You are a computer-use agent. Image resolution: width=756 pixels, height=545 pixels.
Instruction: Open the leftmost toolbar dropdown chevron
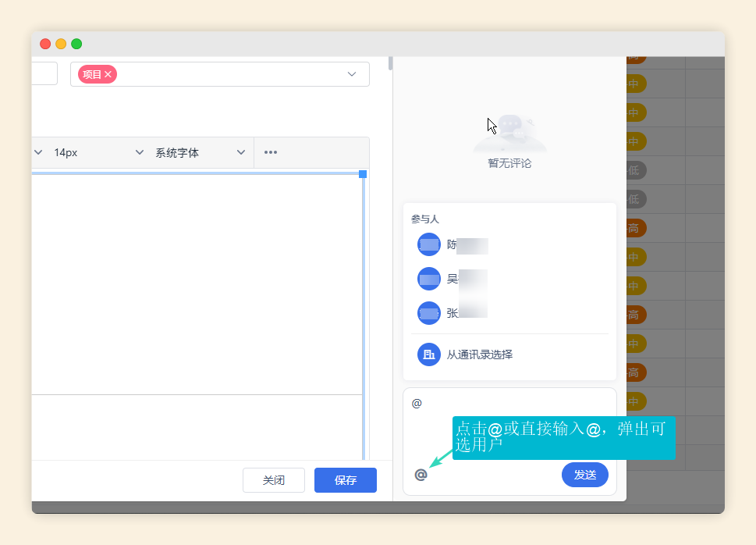37,152
